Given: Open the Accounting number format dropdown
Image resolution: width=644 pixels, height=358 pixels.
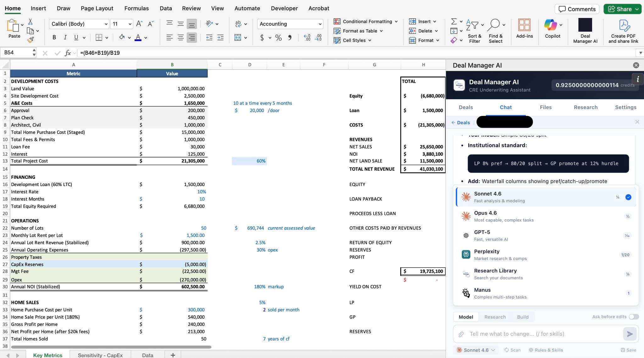Looking at the screenshot, I should pyautogui.click(x=320, y=24).
